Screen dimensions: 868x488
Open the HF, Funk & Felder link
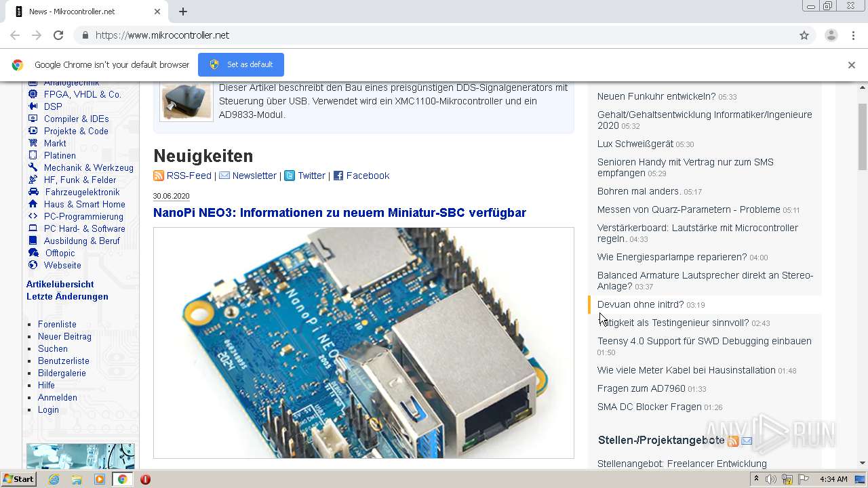click(x=80, y=180)
